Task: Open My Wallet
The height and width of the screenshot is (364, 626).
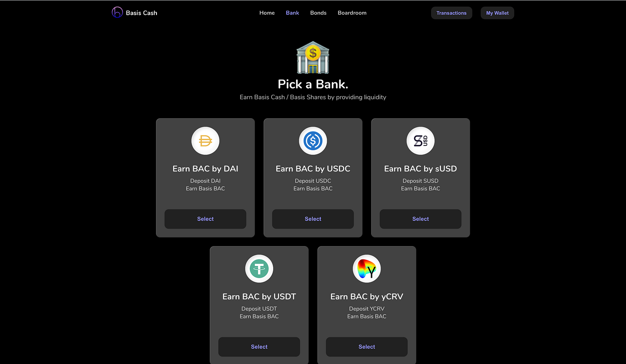Action: tap(497, 13)
